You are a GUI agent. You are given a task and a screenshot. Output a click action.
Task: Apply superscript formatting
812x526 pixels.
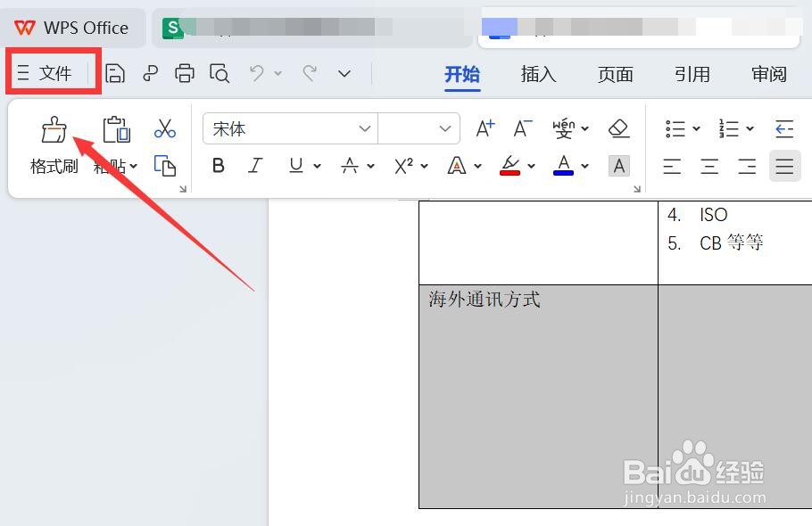(x=402, y=166)
